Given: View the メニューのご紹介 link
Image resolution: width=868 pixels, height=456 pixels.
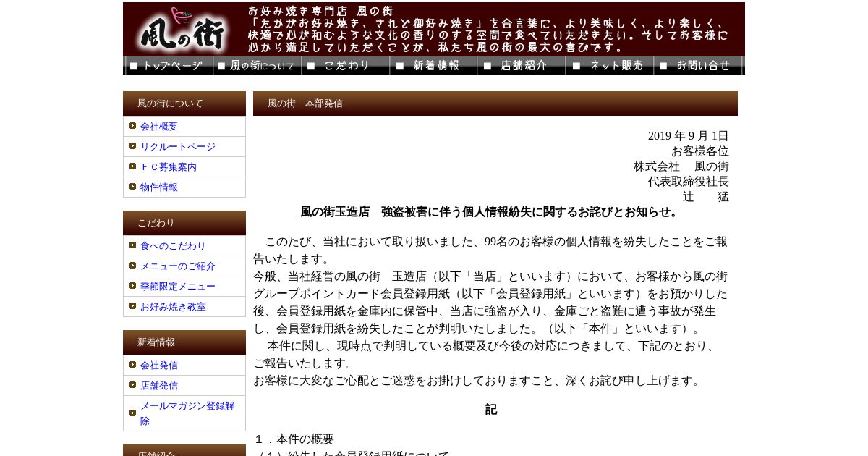Looking at the screenshot, I should (178, 266).
